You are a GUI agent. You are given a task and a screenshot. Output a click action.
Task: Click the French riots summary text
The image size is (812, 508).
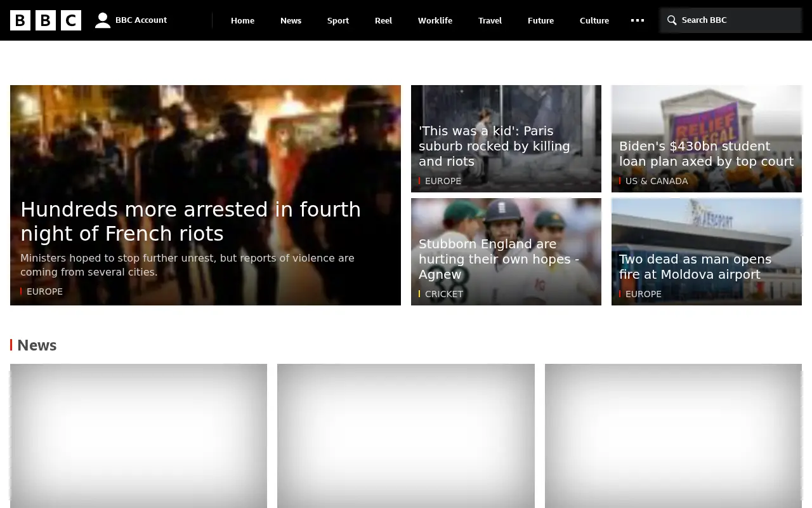click(187, 265)
